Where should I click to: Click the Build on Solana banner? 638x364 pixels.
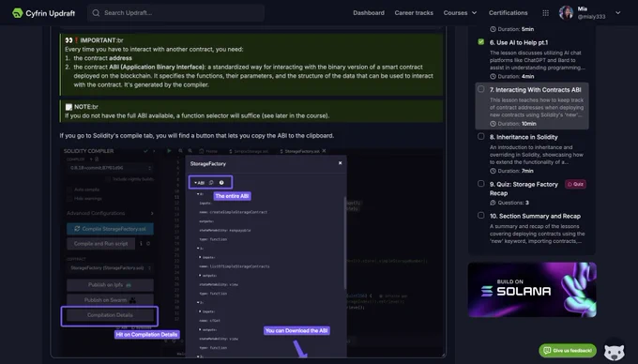coord(532,290)
